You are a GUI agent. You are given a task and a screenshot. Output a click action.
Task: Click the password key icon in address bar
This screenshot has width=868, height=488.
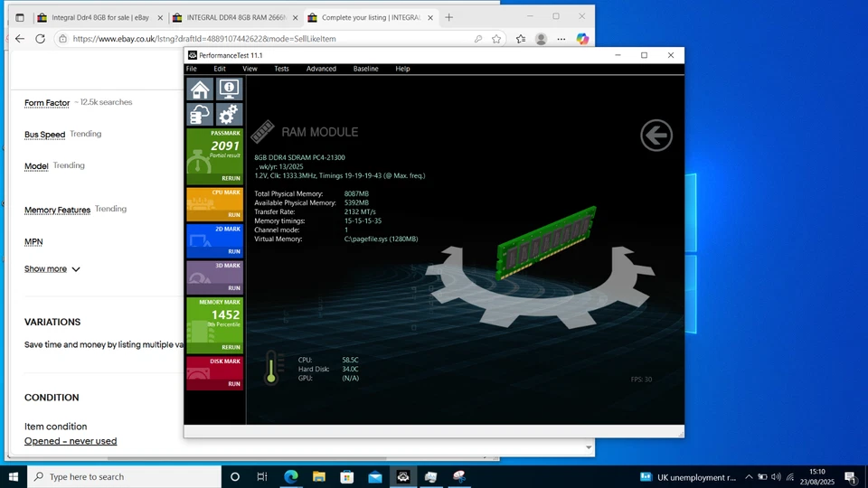click(477, 39)
